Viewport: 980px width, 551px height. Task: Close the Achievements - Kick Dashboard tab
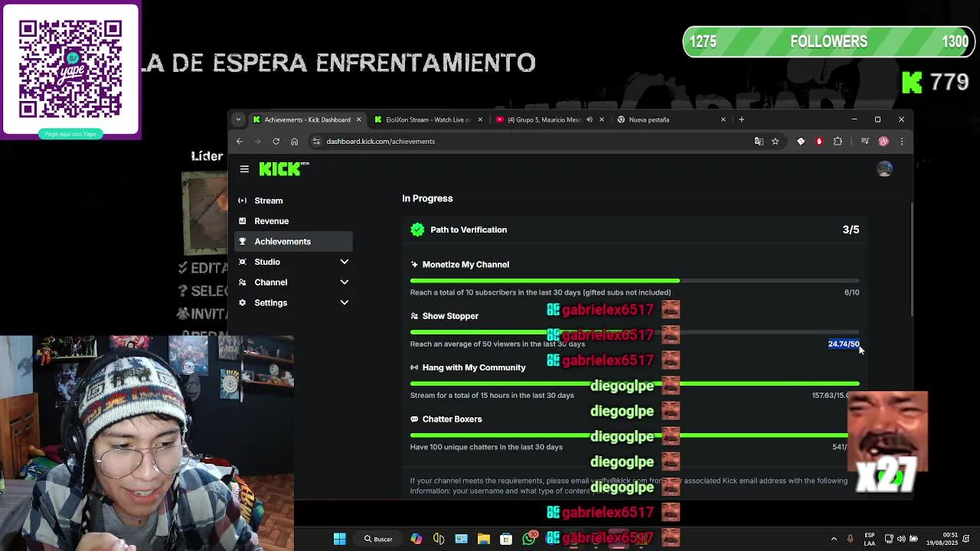tap(358, 119)
